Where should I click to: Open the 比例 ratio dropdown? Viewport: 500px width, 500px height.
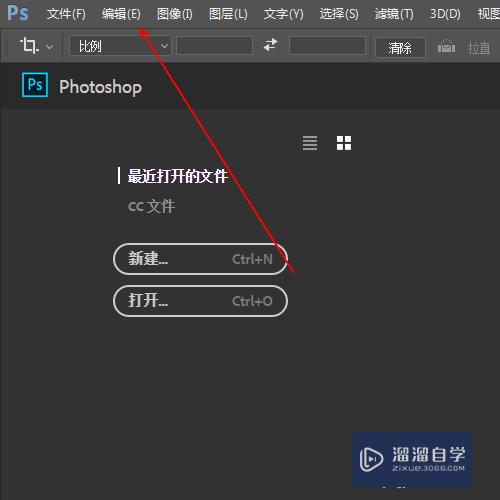120,46
